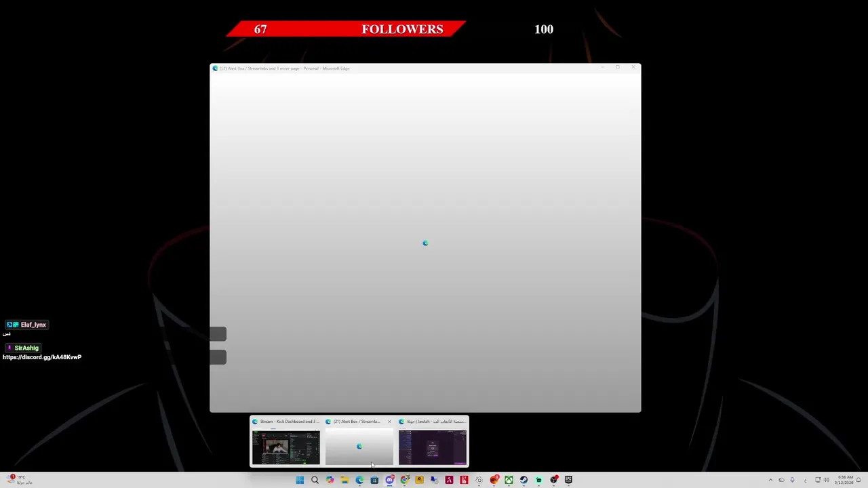Viewport: 868px width, 488px height.
Task: Click the Microsoft Edge taskbar icon
Action: click(x=359, y=480)
